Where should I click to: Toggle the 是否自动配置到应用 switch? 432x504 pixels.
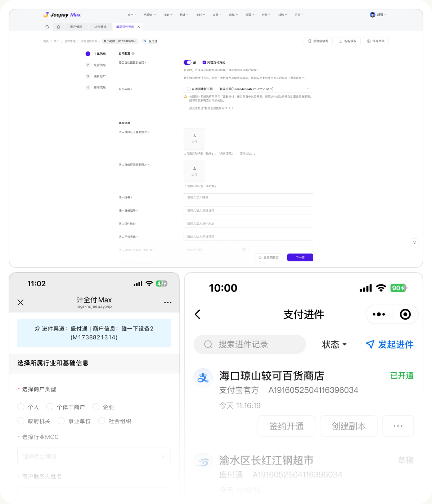(188, 62)
